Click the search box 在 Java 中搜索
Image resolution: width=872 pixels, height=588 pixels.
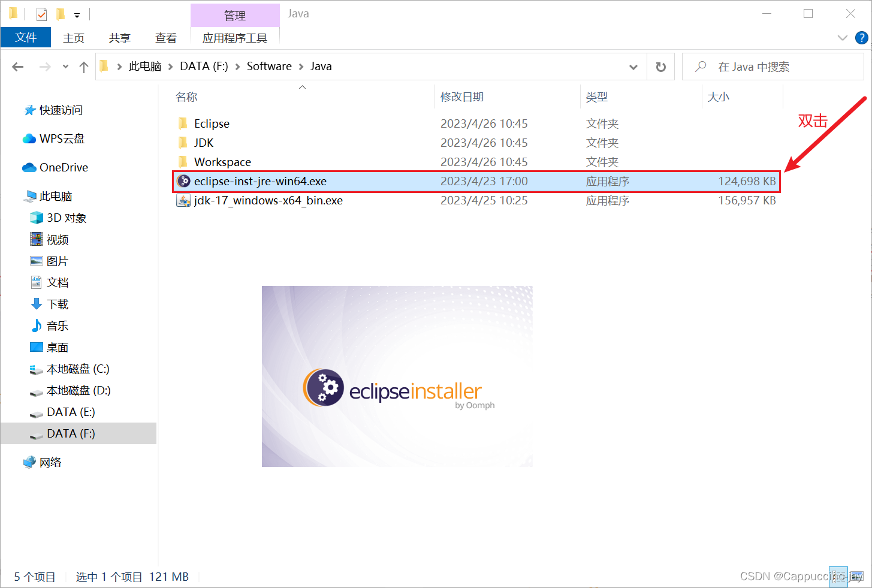(x=773, y=67)
